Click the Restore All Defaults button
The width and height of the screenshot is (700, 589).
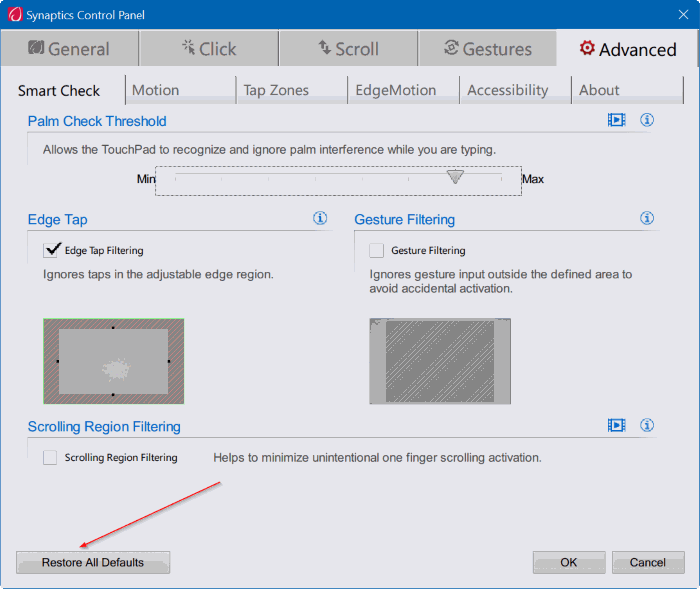tap(93, 563)
